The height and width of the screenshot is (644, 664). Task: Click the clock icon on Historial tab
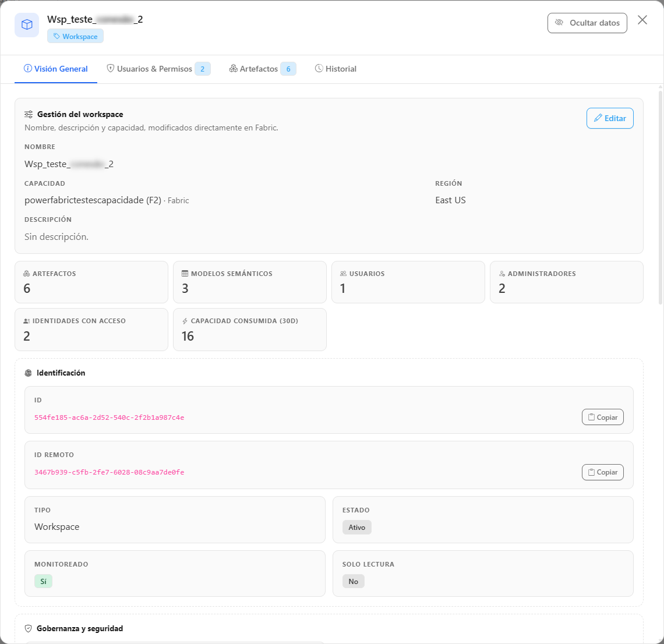coord(319,68)
